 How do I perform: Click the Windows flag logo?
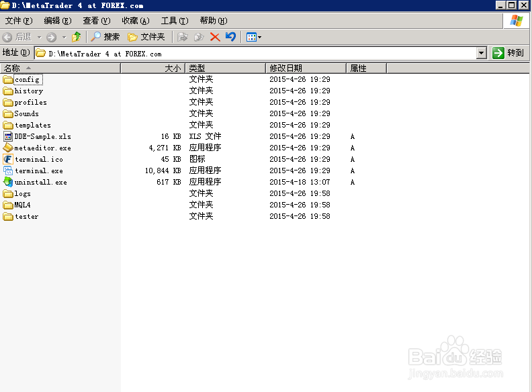pos(516,21)
